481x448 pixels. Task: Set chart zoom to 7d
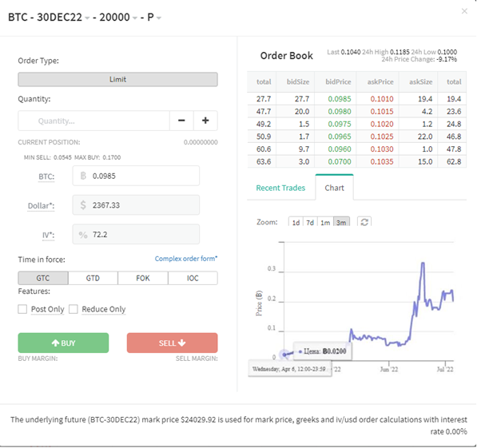pos(310,222)
